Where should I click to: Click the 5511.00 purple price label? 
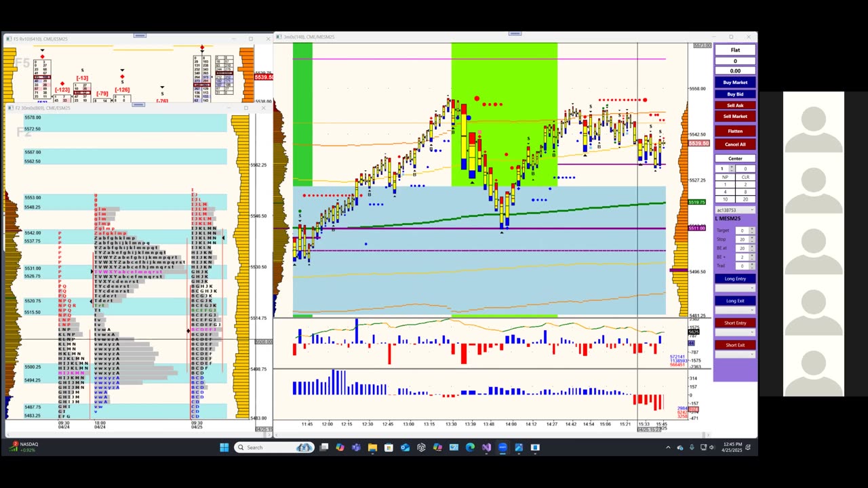tap(696, 228)
